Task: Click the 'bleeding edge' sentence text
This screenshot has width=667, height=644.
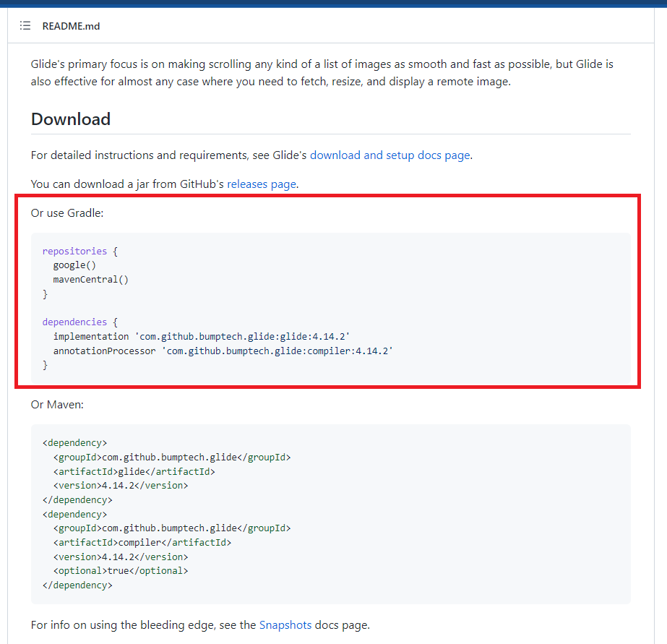Action: 200,625
